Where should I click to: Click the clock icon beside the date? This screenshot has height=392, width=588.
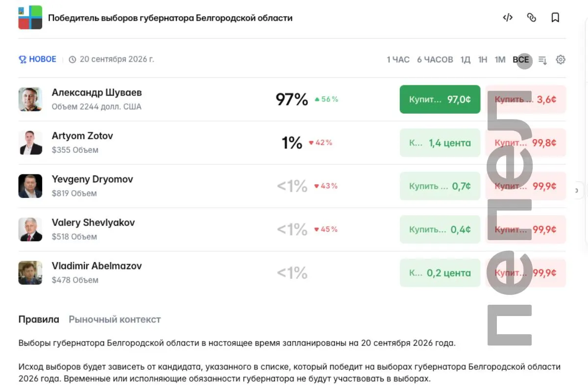73,60
